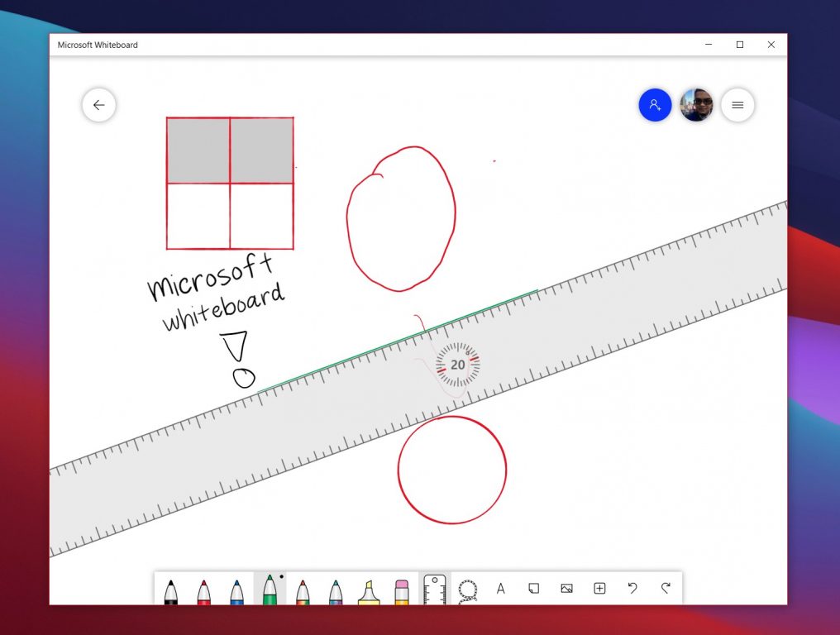Viewport: 840px width, 635px height.
Task: Undo the last action
Action: (x=632, y=589)
